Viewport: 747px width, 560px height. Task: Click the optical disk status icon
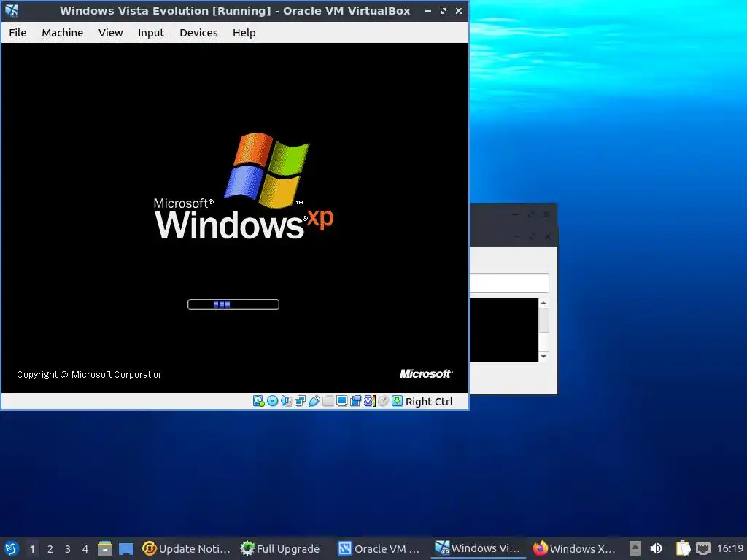pos(273,401)
